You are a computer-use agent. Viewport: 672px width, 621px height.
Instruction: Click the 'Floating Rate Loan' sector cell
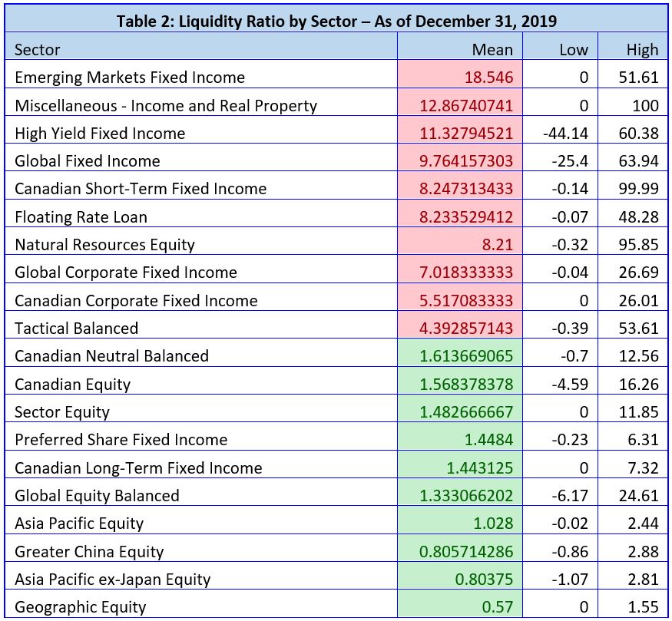(x=81, y=217)
